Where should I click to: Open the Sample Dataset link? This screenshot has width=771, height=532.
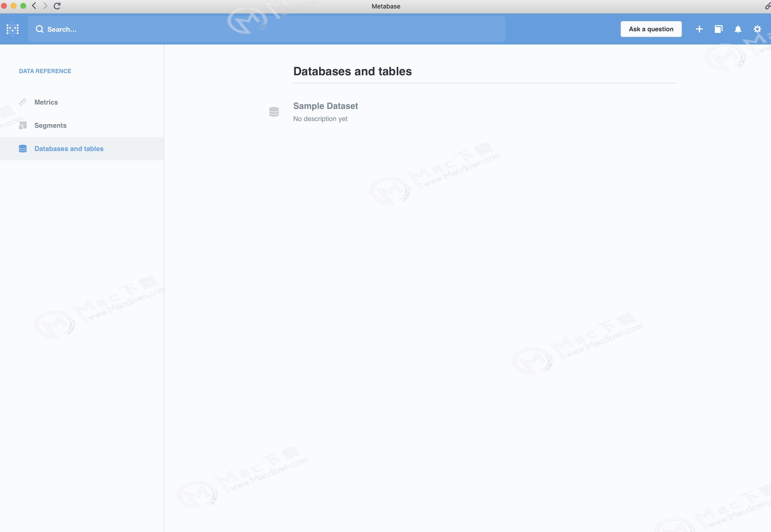click(x=325, y=106)
